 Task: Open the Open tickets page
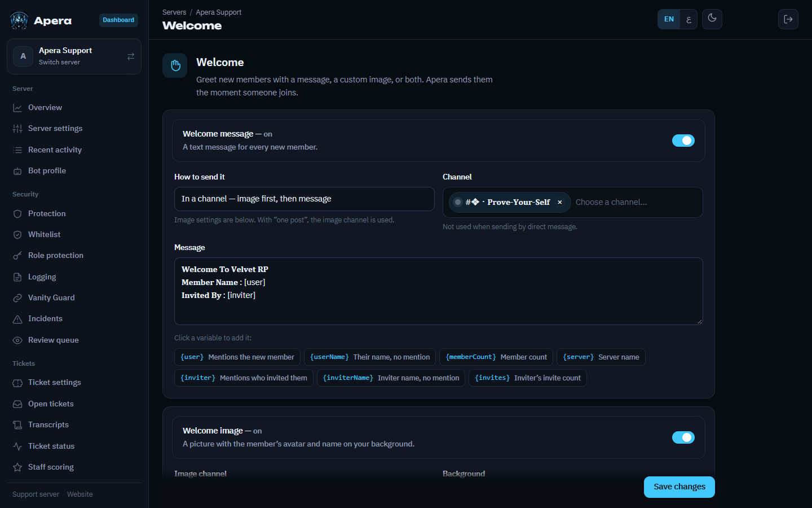tap(74, 404)
